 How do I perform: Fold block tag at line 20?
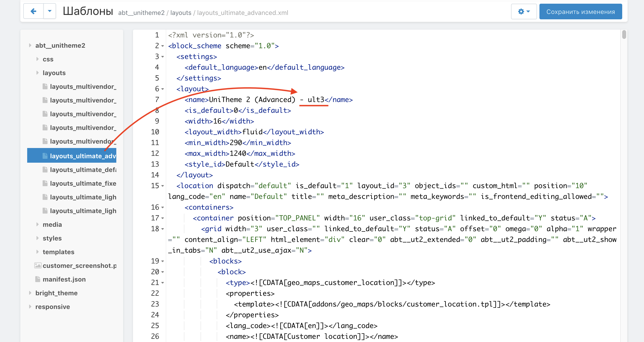point(163,272)
